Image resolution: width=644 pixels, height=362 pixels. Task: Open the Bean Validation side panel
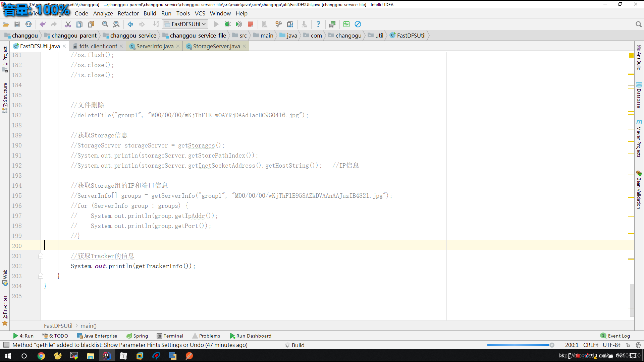click(639, 190)
